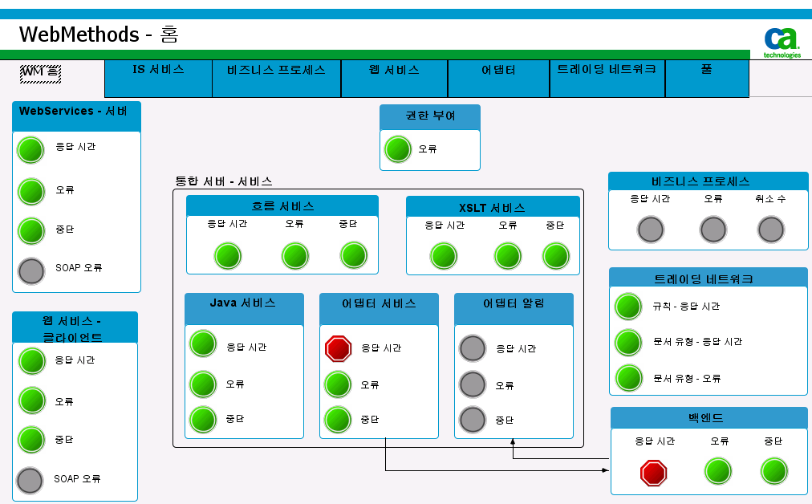Image resolution: width=812 pixels, height=504 pixels.
Task: Click Java 서비스 오류 green light
Action: tap(203, 384)
